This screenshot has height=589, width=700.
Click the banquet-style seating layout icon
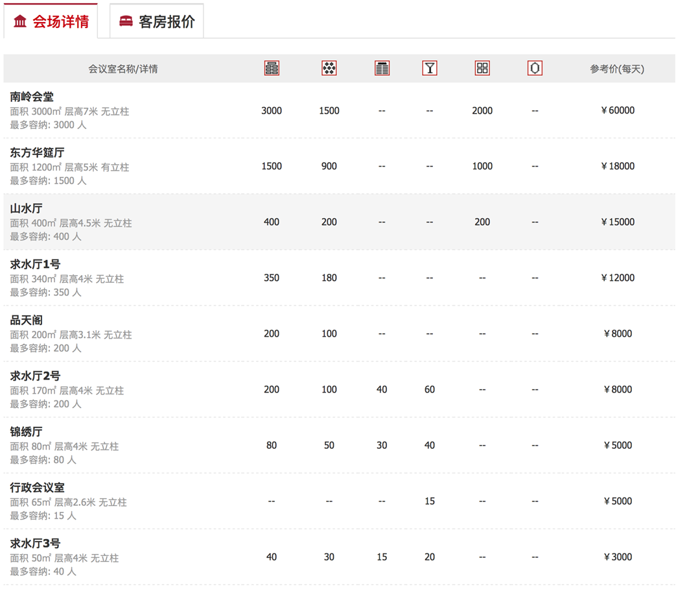[329, 68]
